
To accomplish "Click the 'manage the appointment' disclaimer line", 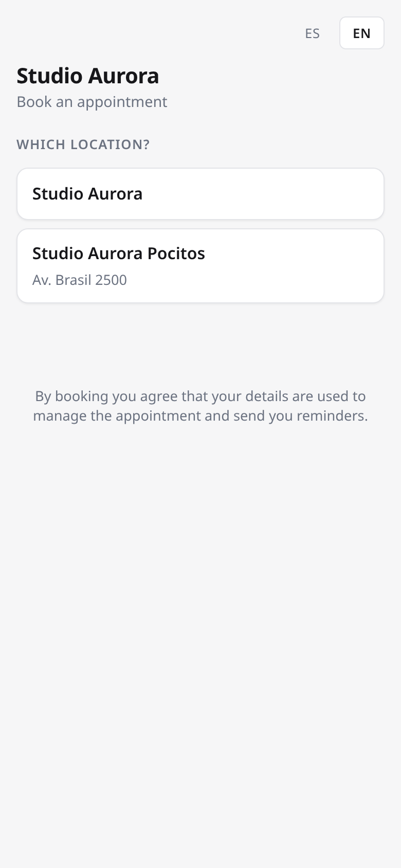I will tap(200, 415).
